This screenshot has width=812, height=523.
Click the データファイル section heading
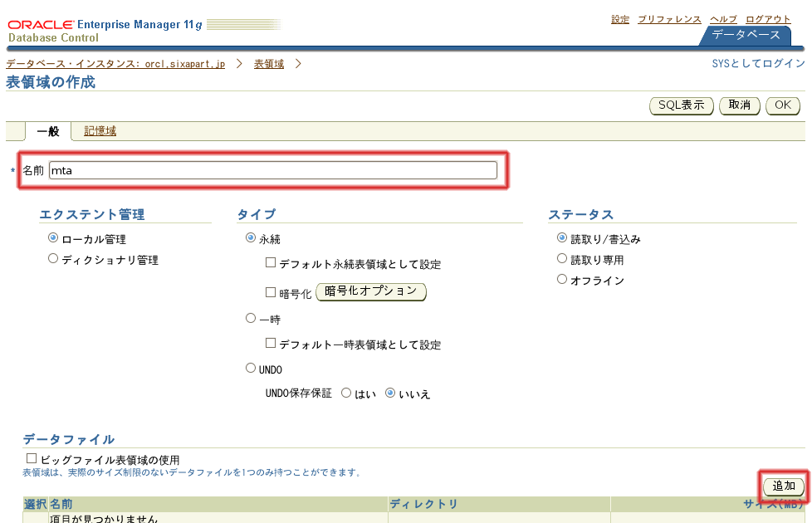(x=68, y=439)
